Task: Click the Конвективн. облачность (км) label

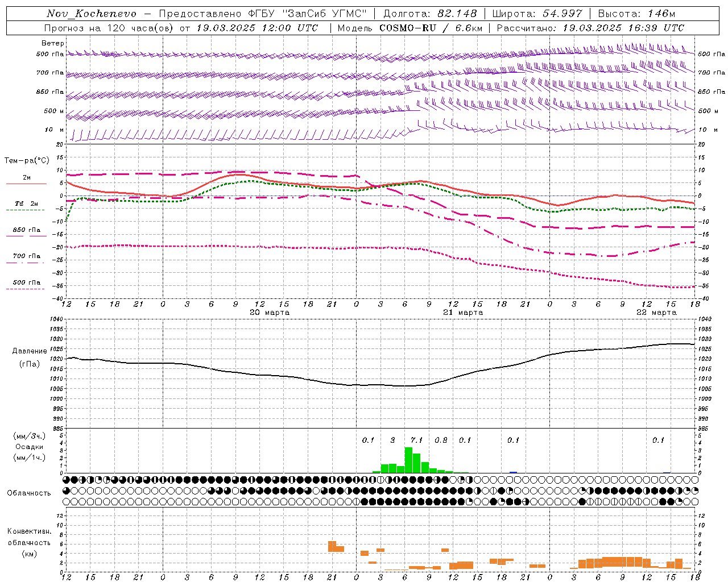Action: 29,542
